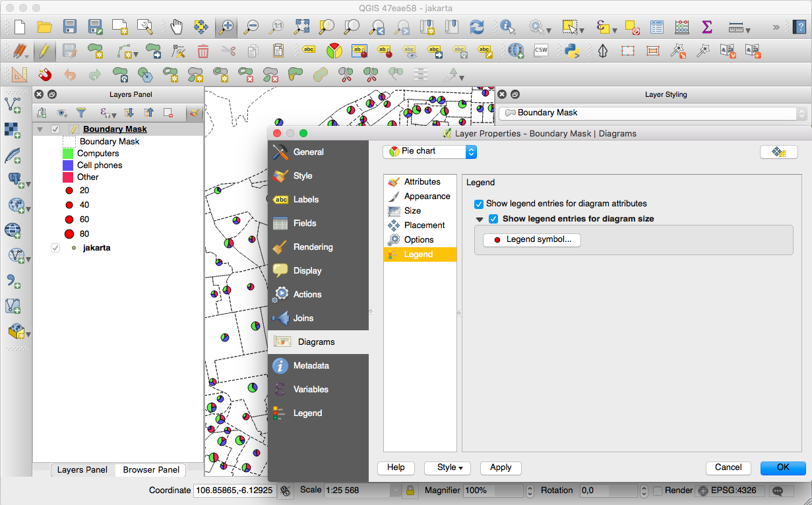Select the Pan Map hand tool
Screen dimensions: 812x505
[176, 27]
